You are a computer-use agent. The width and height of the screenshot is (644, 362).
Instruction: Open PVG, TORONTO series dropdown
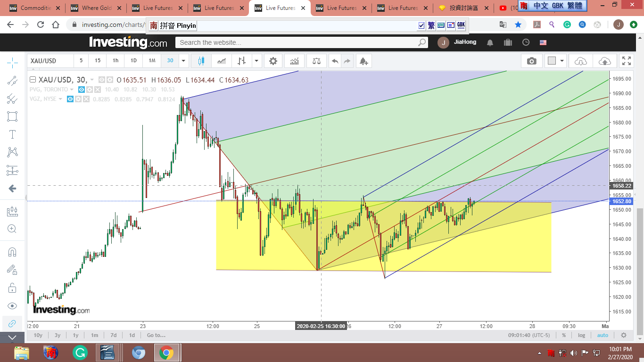point(72,90)
